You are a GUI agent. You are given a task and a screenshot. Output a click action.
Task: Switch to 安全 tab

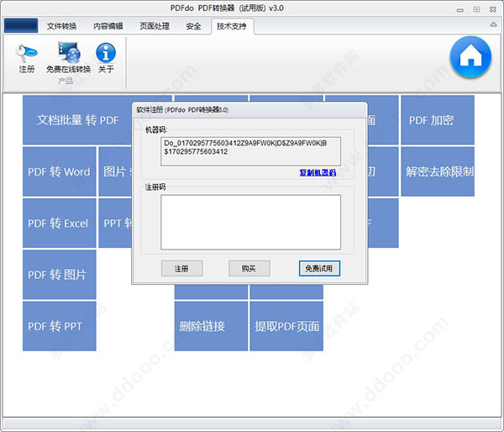[193, 26]
